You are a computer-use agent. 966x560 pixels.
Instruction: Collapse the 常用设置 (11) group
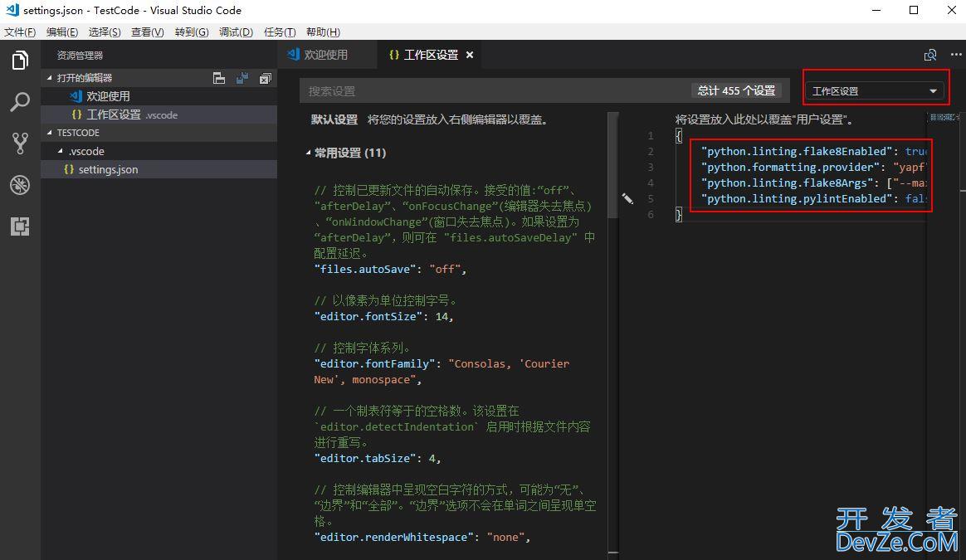(x=308, y=153)
